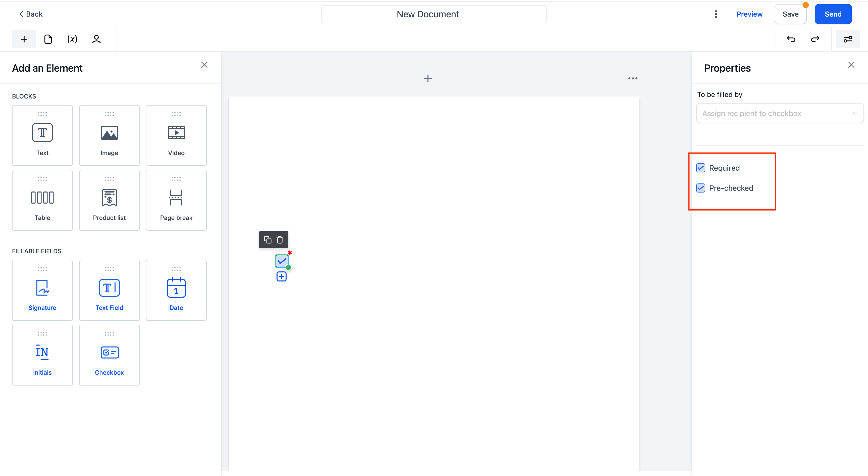Click the Add element plus button
The image size is (868, 476).
tap(24, 39)
